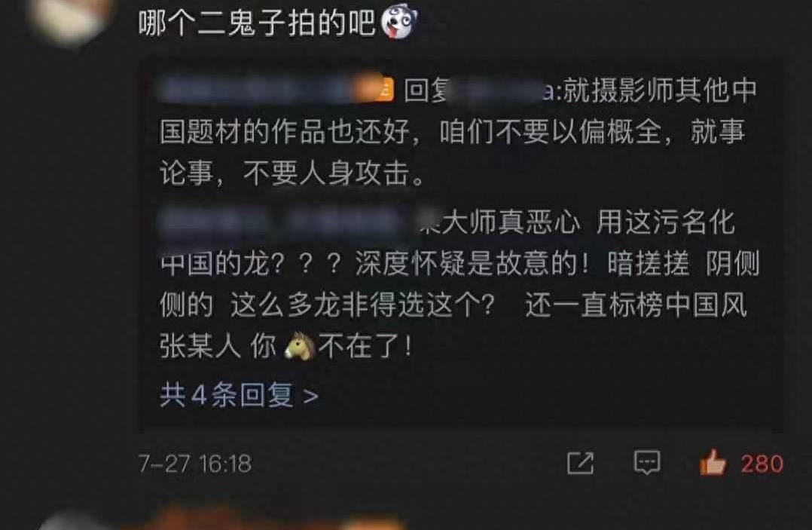Toggle the like count showing 280
812x530 pixels.
tap(762, 463)
